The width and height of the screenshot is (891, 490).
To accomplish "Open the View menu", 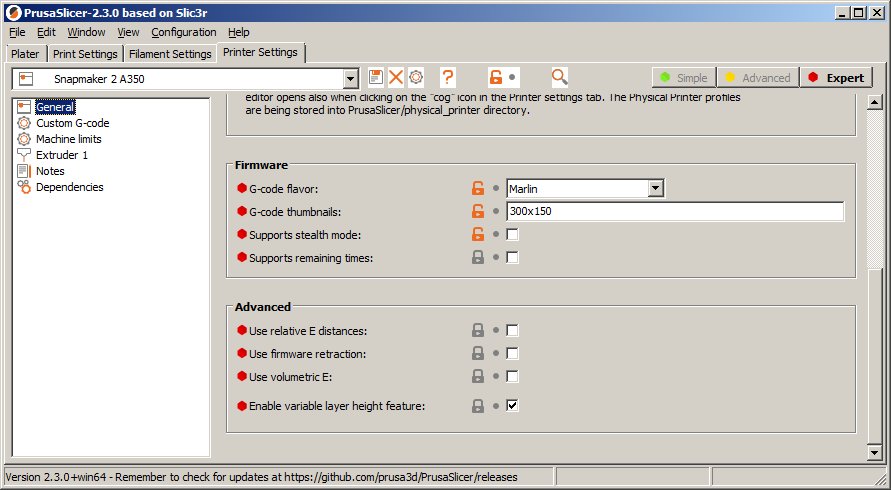I will pyautogui.click(x=128, y=32).
